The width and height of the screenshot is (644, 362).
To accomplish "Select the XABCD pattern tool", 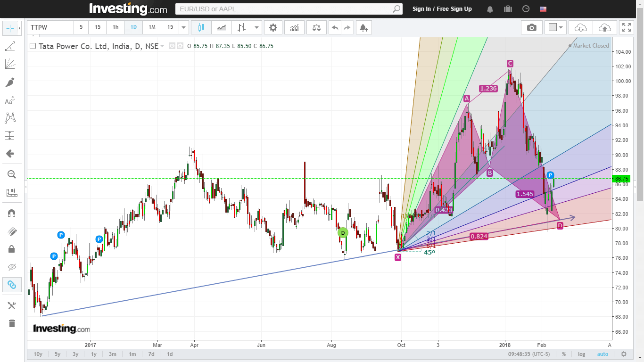I will pyautogui.click(x=10, y=118).
